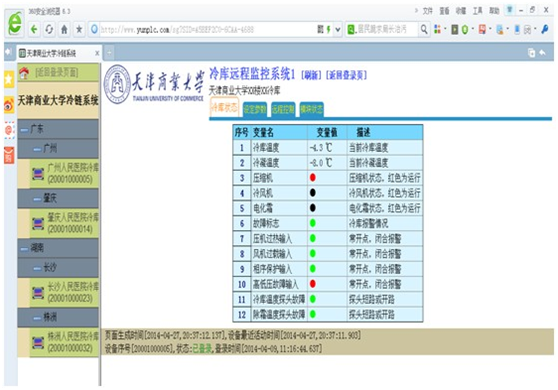
Task: Click the 刷新 link beside the title
Action: point(311,75)
